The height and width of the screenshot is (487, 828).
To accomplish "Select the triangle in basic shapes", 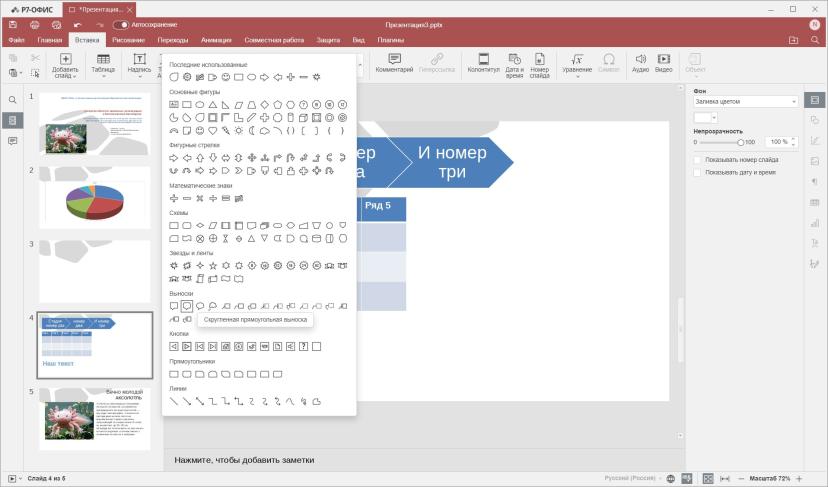I will coord(213,105).
